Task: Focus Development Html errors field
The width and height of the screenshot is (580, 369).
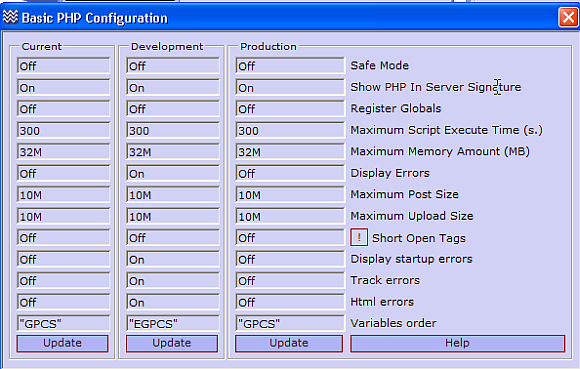Action: [x=173, y=302]
